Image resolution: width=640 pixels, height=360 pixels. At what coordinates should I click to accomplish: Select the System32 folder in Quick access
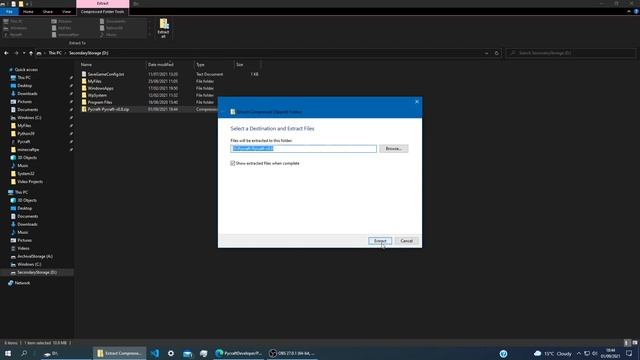tap(25, 173)
